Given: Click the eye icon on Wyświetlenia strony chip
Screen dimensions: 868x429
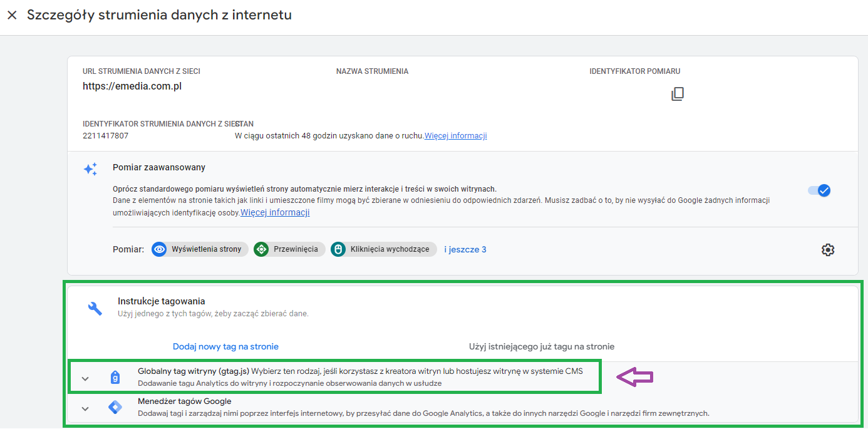Looking at the screenshot, I should coord(159,249).
